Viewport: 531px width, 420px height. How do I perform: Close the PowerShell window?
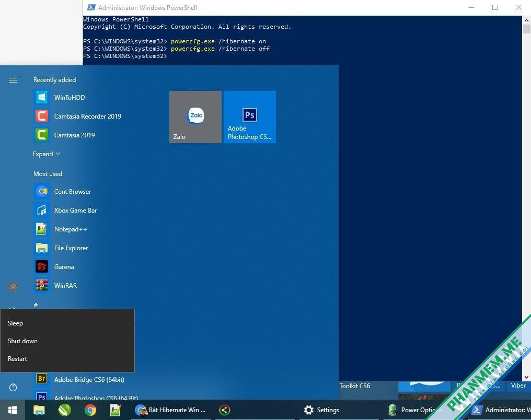click(x=518, y=7)
